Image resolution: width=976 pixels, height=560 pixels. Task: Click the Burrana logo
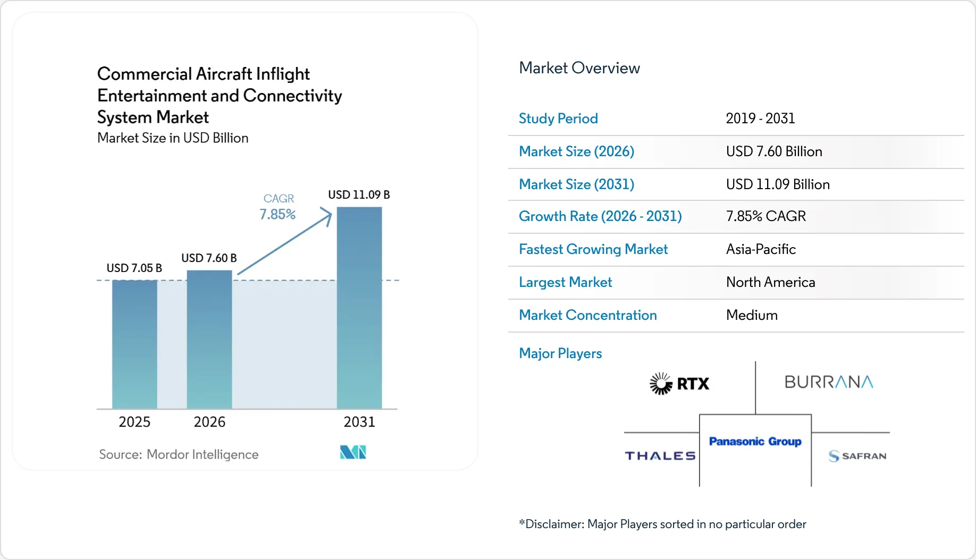(x=829, y=382)
